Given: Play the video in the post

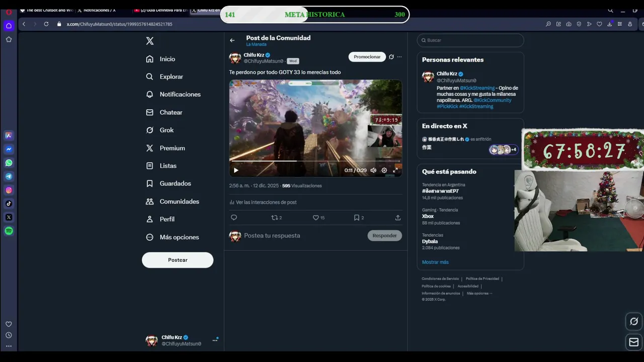Looking at the screenshot, I should [236, 170].
